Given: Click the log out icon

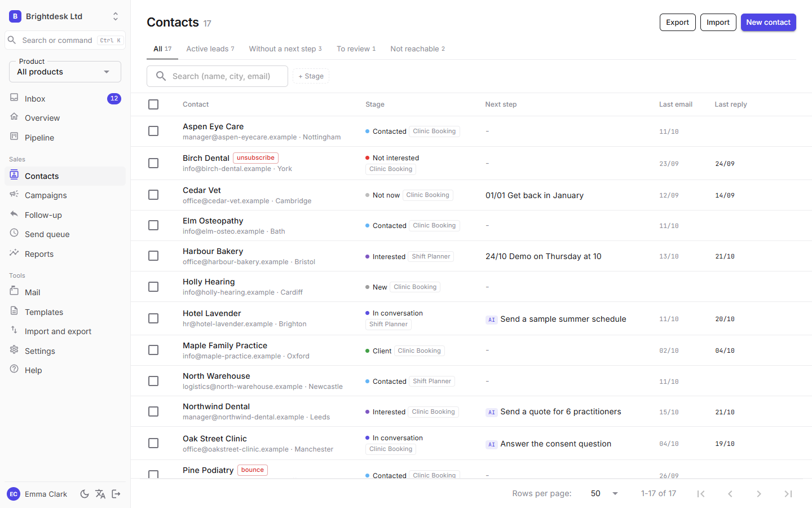Looking at the screenshot, I should 116,494.
